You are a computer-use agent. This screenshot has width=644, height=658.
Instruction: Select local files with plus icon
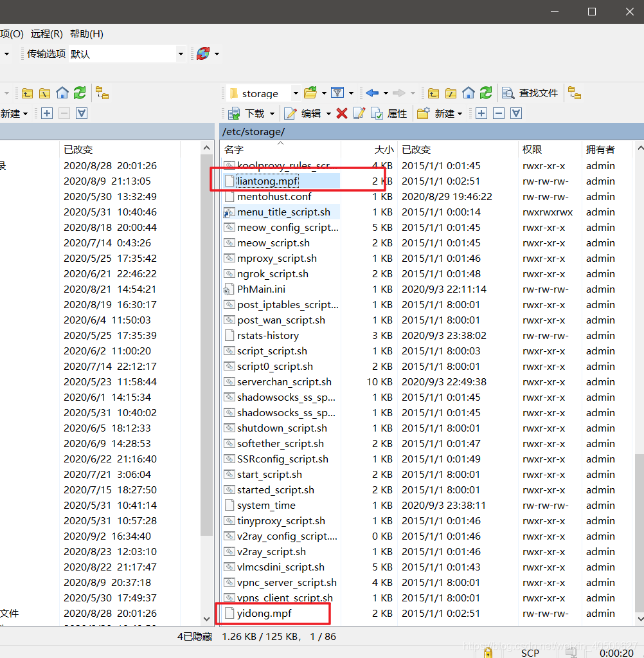pyautogui.click(x=47, y=113)
